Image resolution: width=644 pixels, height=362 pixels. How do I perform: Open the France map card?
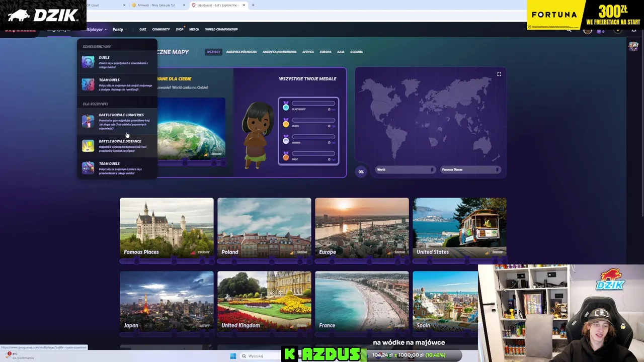[x=362, y=301]
